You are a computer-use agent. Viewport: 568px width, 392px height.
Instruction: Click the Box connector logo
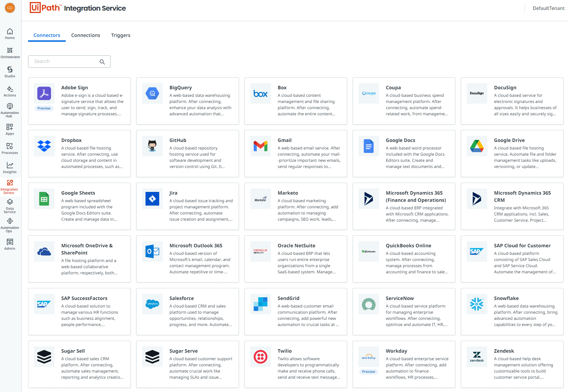(x=261, y=93)
